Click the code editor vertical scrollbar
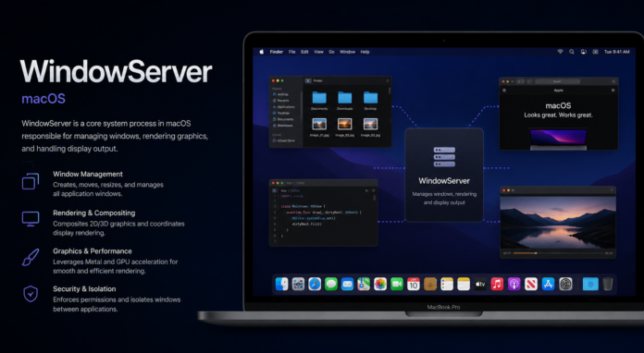Viewport: 644px width, 353px height. 374,198
